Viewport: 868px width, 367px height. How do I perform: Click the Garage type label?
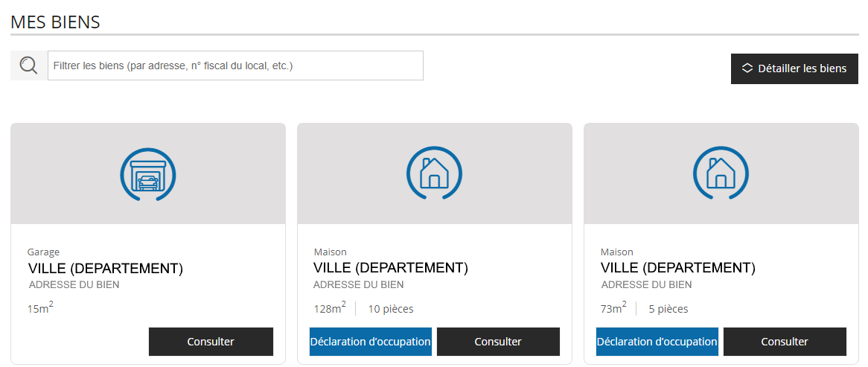43,252
